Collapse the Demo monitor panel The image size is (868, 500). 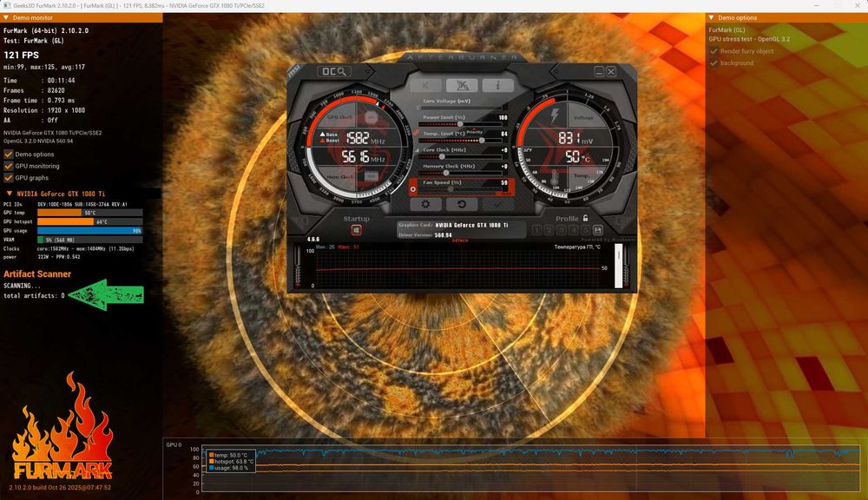tap(6, 17)
